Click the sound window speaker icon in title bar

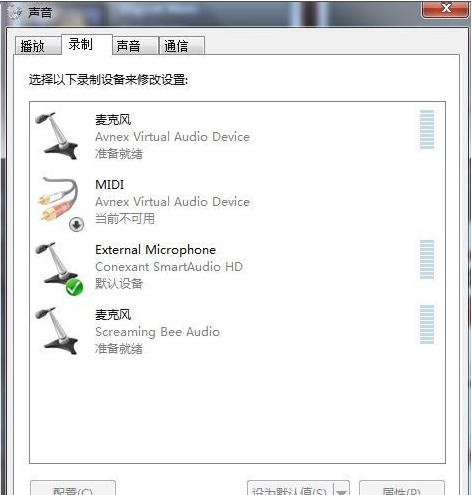(14, 12)
